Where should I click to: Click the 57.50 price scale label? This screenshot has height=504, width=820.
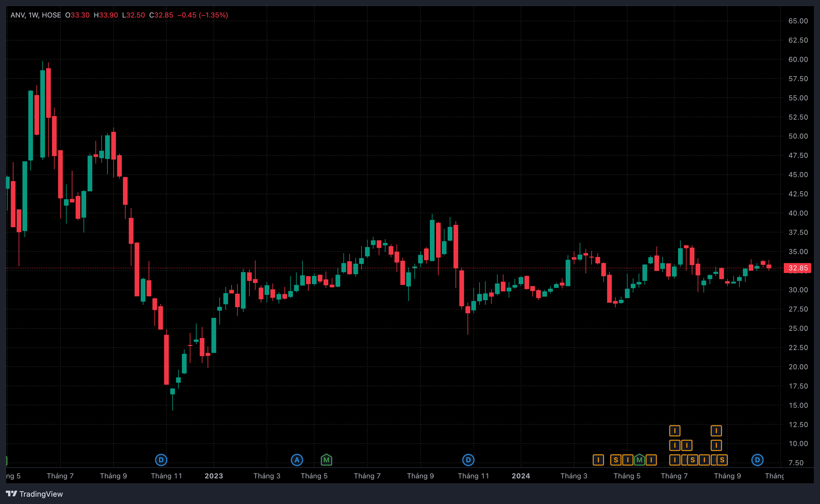798,79
